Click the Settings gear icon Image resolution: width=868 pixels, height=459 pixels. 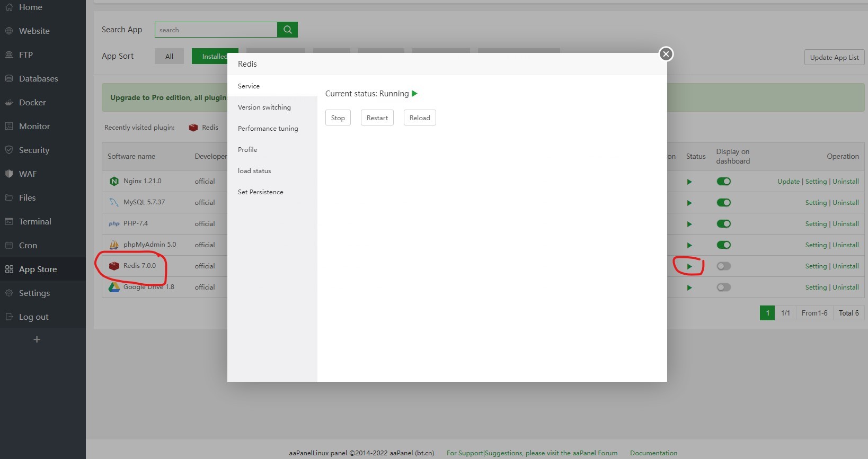point(9,293)
